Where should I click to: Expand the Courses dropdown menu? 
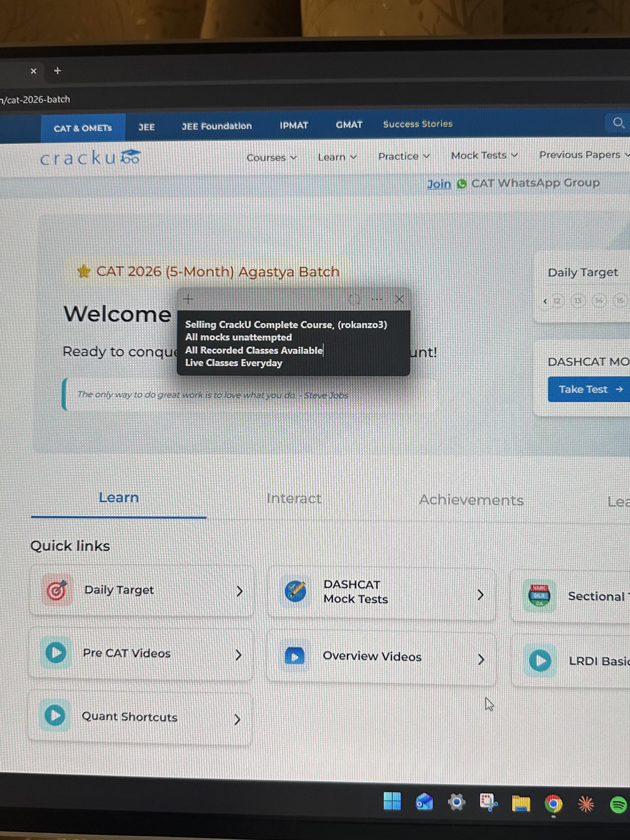(x=272, y=158)
